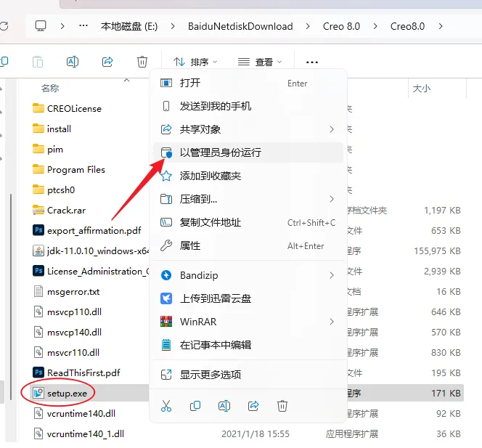Image resolution: width=482 pixels, height=448 pixels.
Task: Select msgerror.txt file
Action: 73,291
